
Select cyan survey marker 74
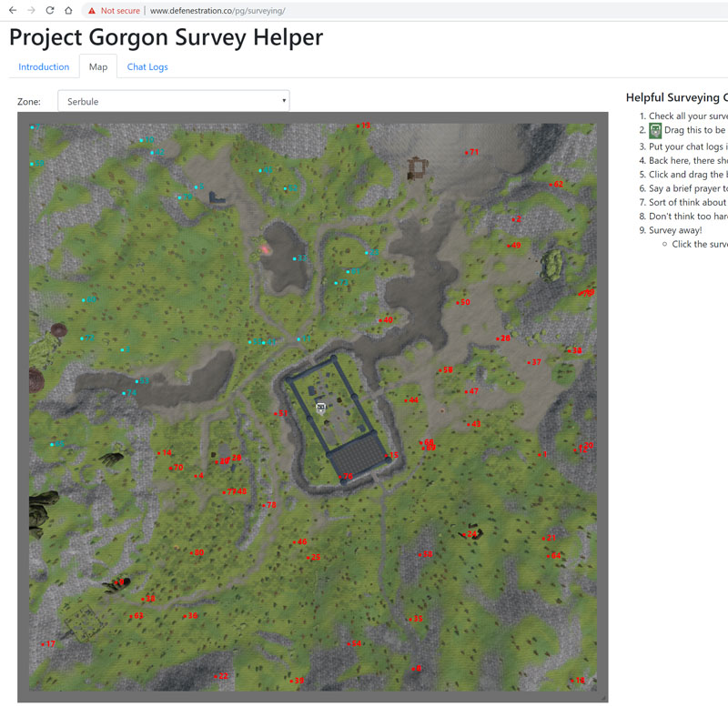(129, 393)
